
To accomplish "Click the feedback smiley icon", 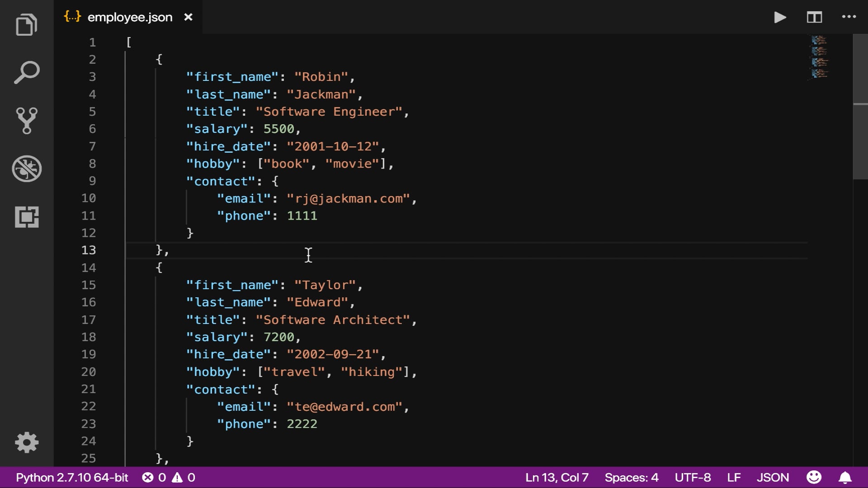I will click(814, 478).
